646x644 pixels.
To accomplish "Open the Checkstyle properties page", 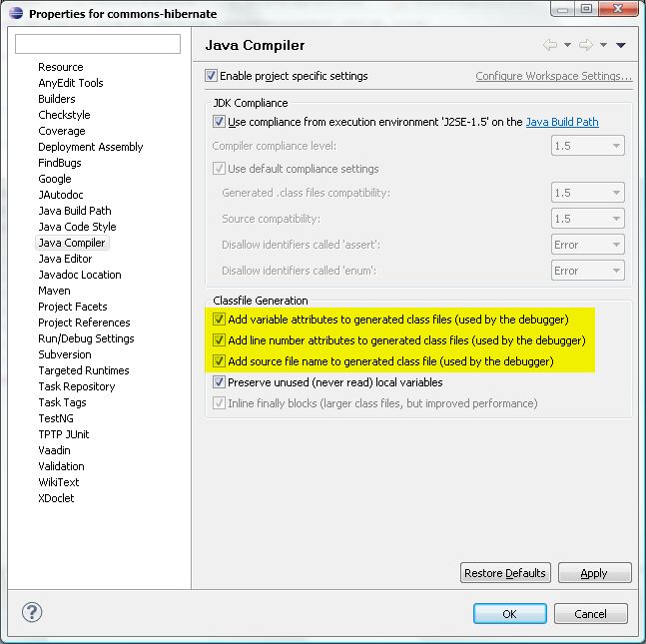I will [x=64, y=115].
